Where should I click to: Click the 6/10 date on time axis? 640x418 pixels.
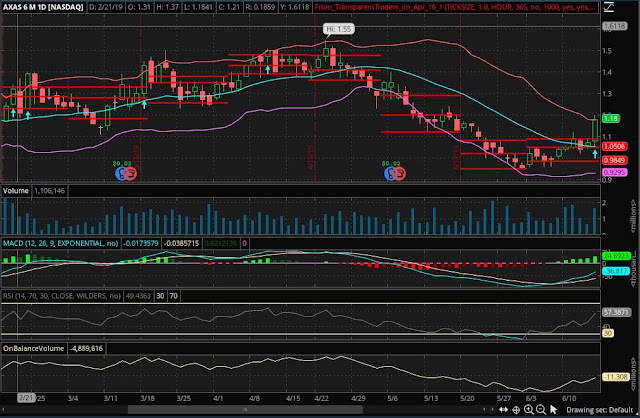(x=569, y=398)
